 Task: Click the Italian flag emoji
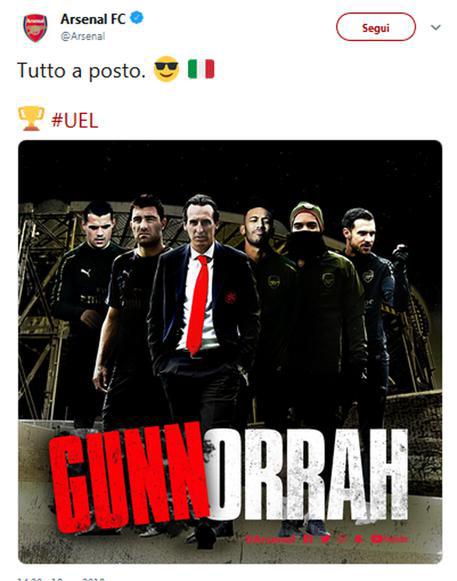point(201,69)
